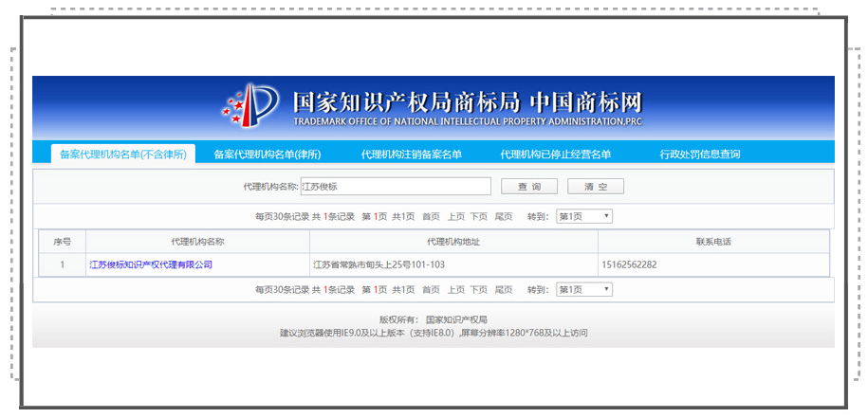
Task: Click the 中国商标网 banner title
Action: coord(586,102)
